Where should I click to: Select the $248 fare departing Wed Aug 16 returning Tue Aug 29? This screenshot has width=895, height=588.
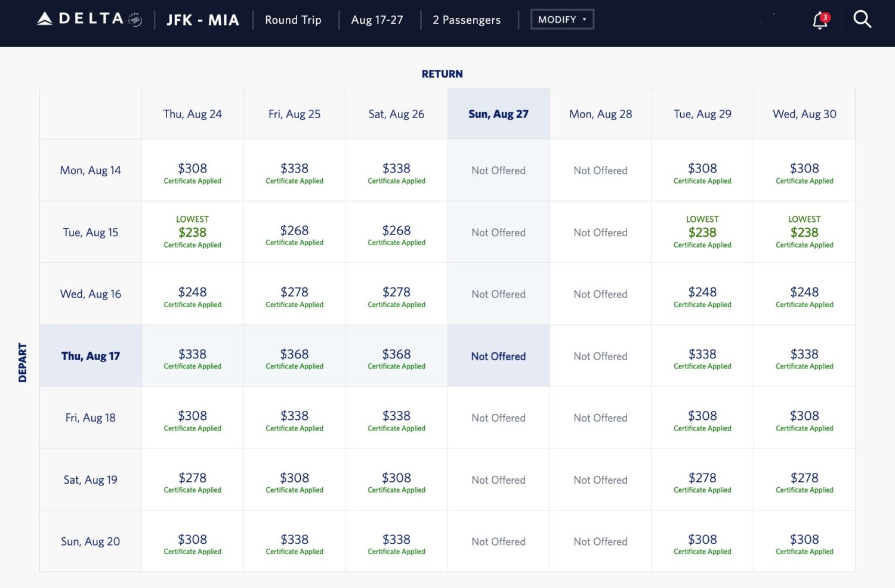point(702,294)
